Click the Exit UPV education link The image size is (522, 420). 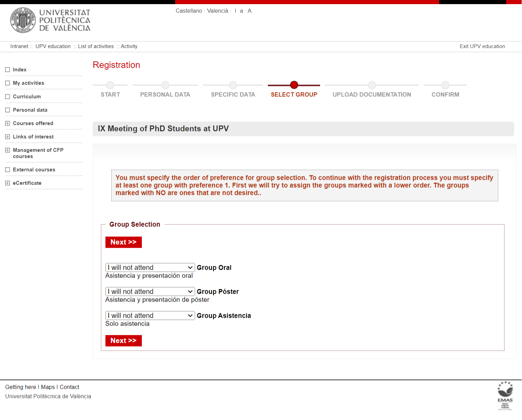point(482,46)
